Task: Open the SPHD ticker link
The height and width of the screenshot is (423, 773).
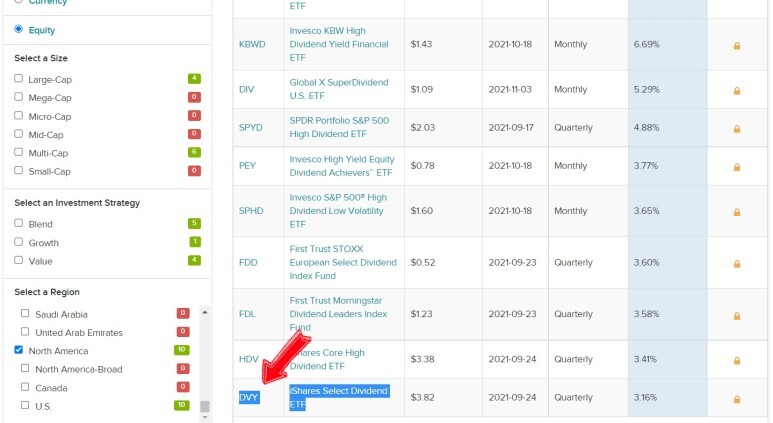Action: (251, 211)
